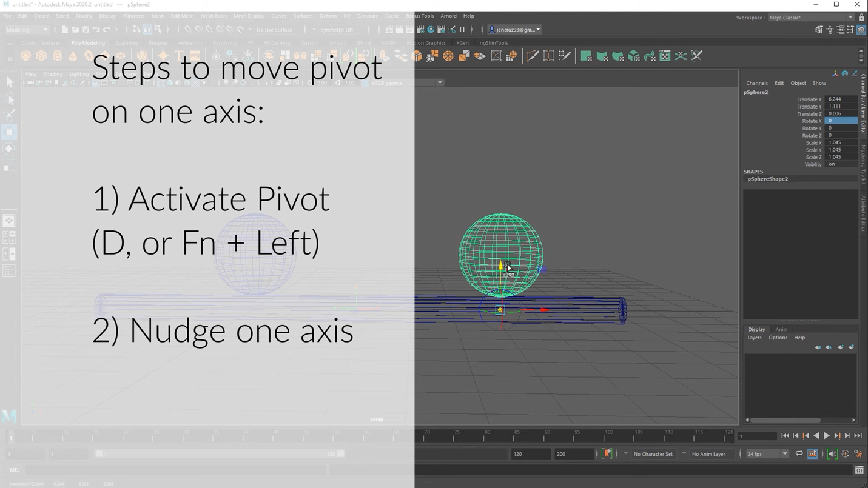868x488 pixels.
Task: Click the animation preferences running figure icon
Action: point(858,453)
